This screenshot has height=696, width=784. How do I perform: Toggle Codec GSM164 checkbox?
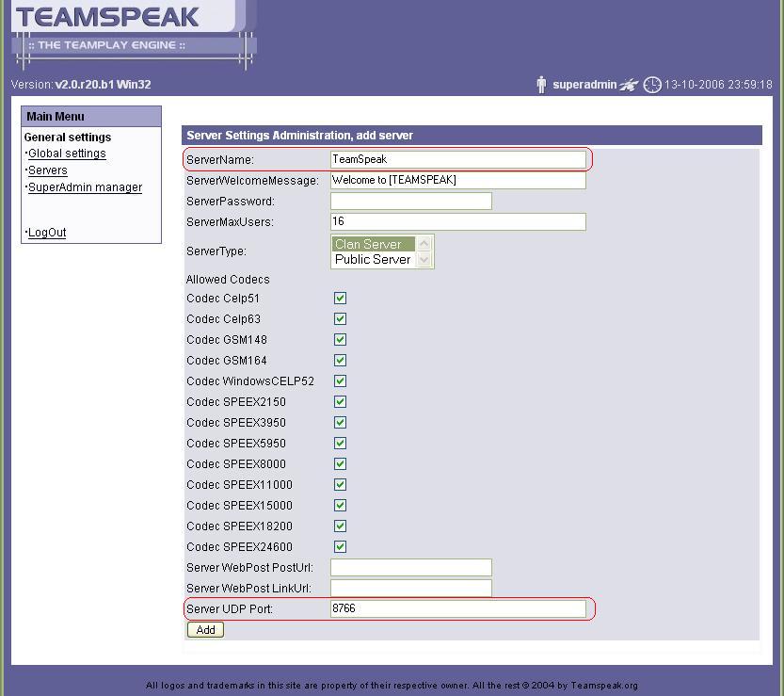tap(340, 361)
